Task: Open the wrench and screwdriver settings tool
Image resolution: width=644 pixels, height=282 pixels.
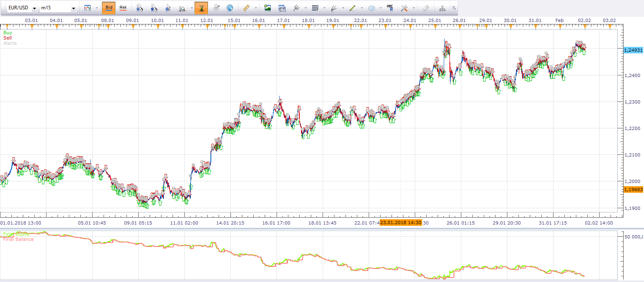Action: coord(404,8)
